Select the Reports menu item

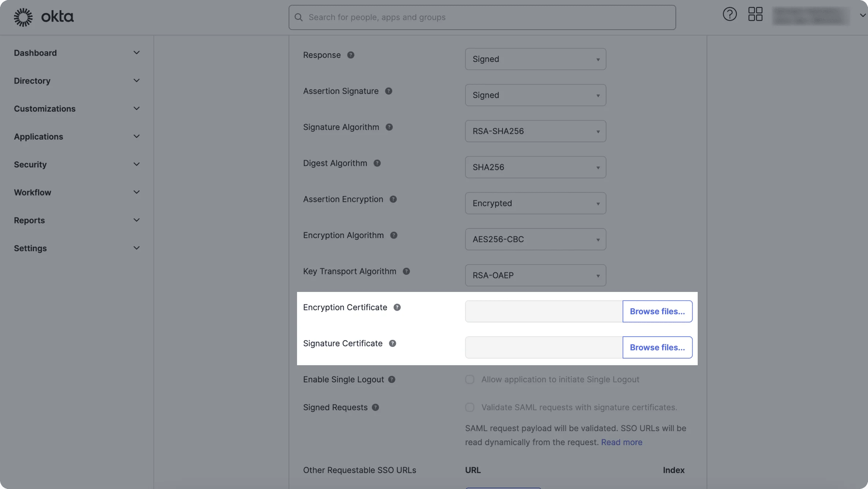click(29, 220)
